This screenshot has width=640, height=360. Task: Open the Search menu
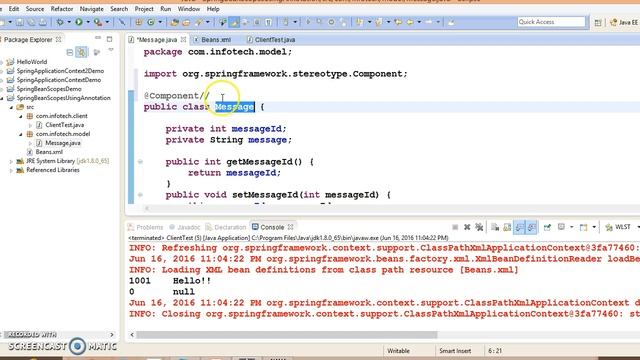(x=119, y=9)
